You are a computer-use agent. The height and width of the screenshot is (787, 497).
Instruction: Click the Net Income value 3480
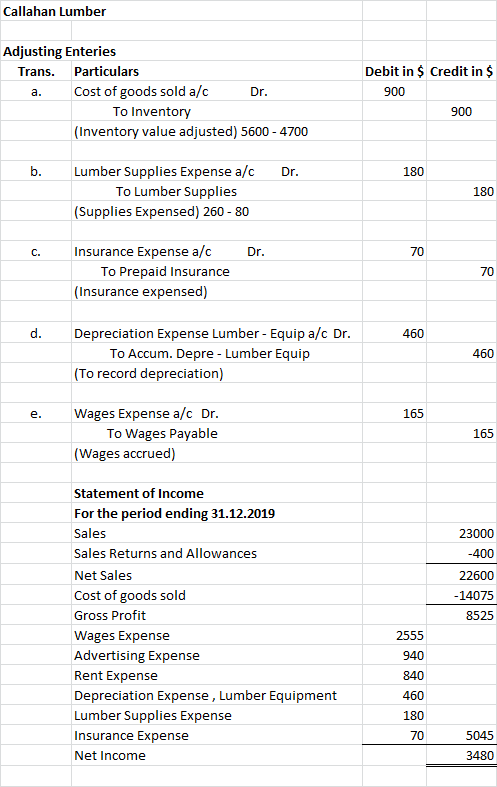[480, 756]
